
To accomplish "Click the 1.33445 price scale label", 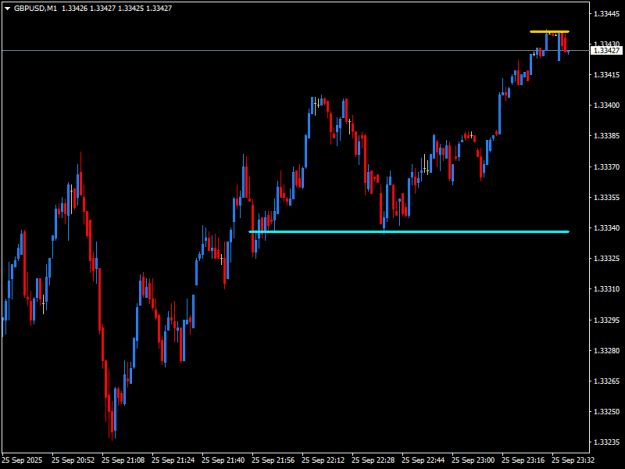I will (x=607, y=14).
